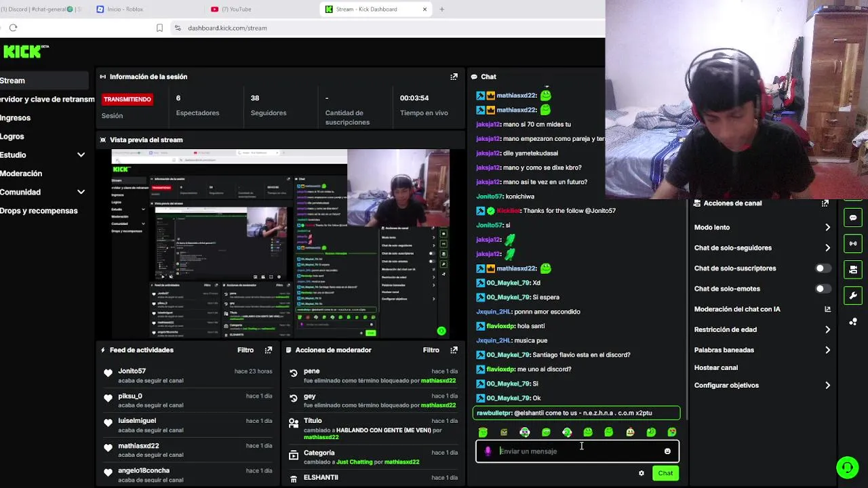Viewport: 868px width, 488px height.
Task: Click the bookmark icon beside the address bar
Action: point(159,28)
